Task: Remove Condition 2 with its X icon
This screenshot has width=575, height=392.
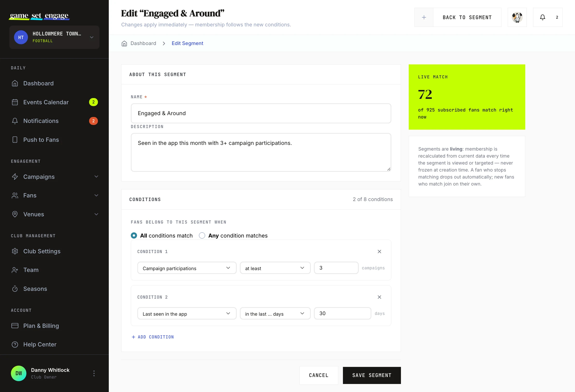Action: (x=379, y=297)
